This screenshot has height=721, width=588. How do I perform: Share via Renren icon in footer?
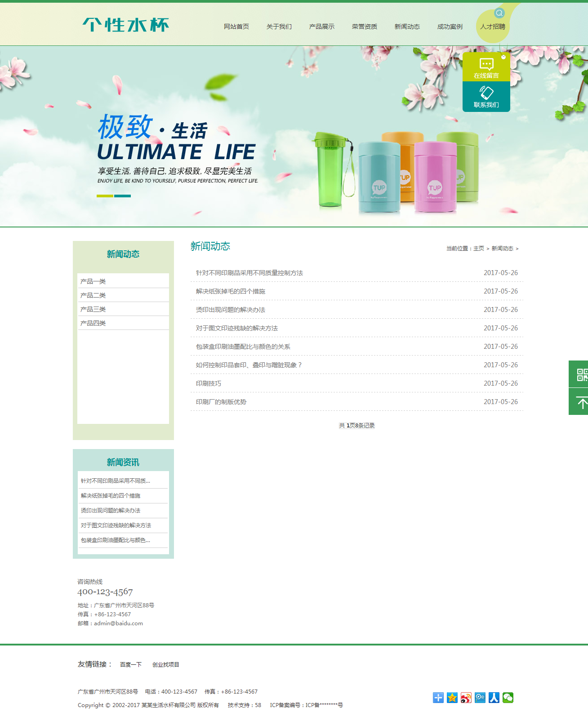pos(494,698)
